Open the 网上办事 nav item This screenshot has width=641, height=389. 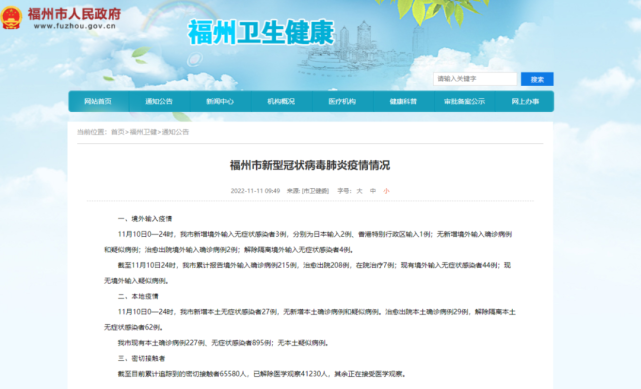click(525, 101)
